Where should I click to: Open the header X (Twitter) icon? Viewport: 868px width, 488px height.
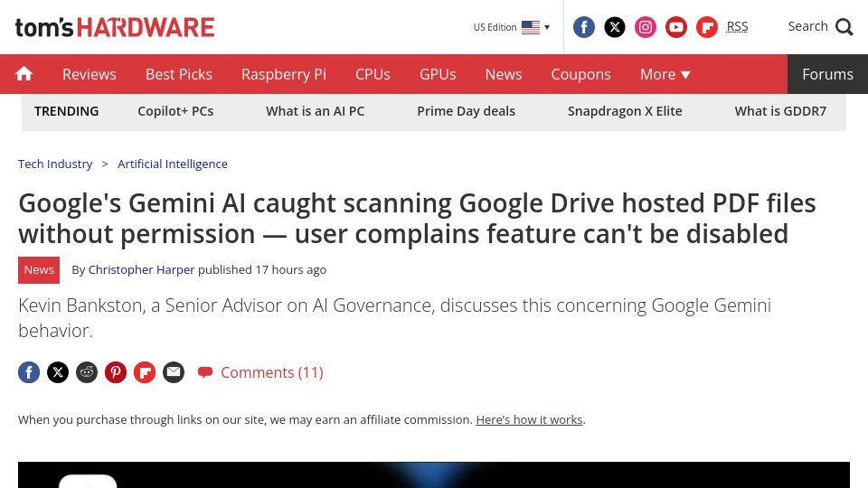pos(615,27)
